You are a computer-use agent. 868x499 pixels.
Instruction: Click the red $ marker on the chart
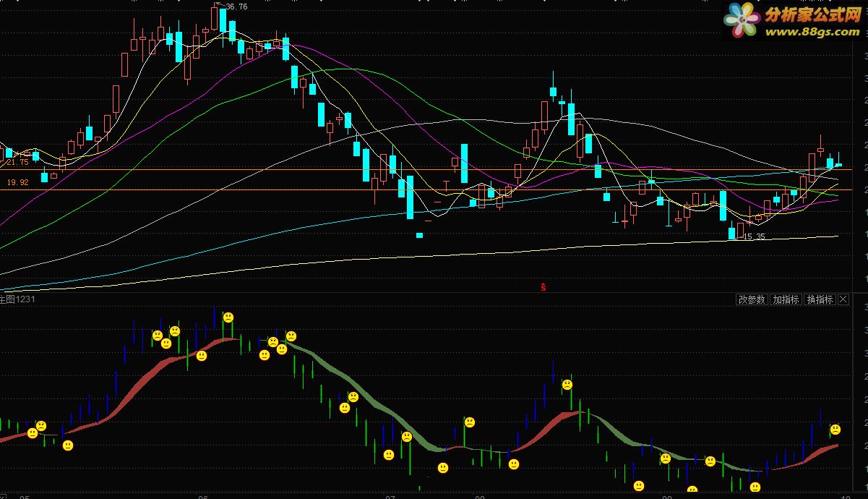(x=543, y=287)
